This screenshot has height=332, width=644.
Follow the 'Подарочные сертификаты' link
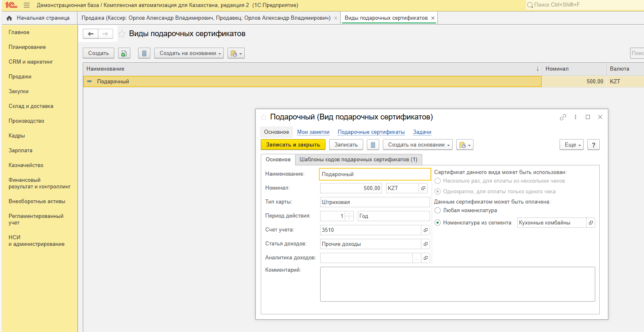[371, 132]
